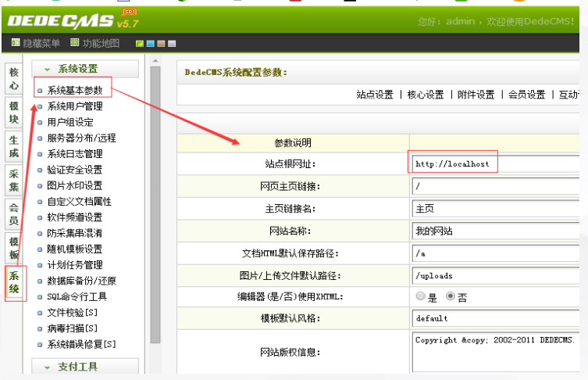
Task: Open 系统日志管理 menu item
Action: point(75,153)
